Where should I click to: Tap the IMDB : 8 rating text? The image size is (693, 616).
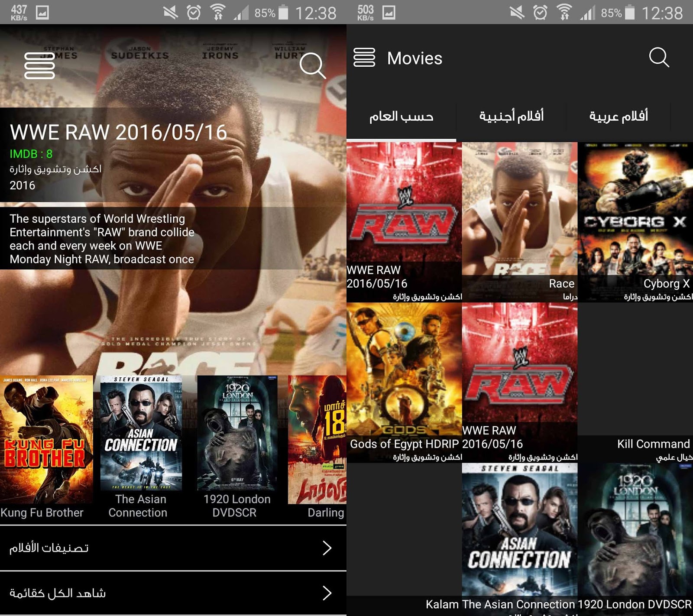point(31,154)
